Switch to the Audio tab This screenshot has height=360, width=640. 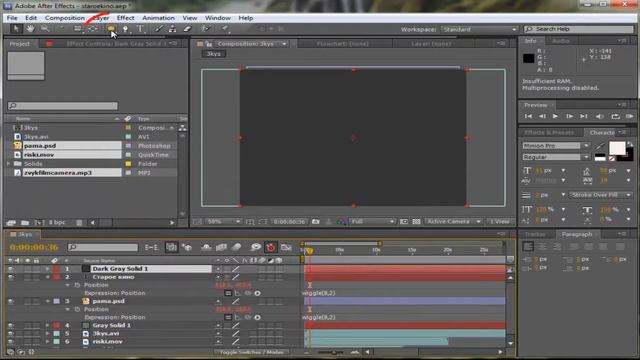click(x=560, y=41)
